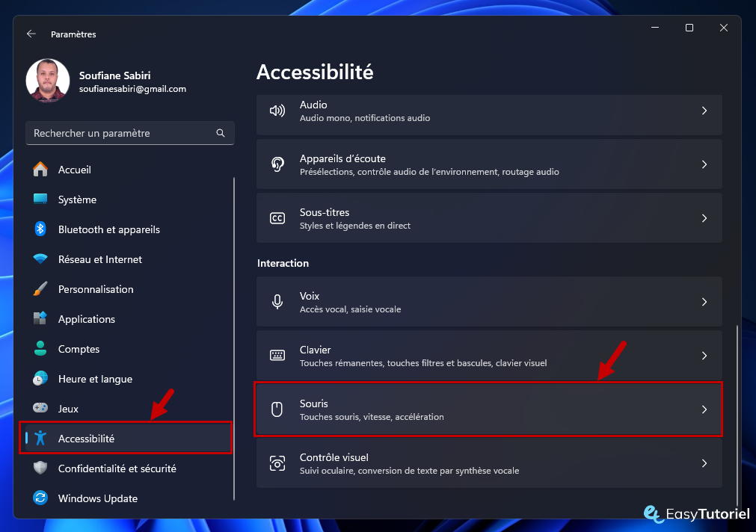Click the Windows Update sync icon
756x532 pixels.
coord(40,498)
